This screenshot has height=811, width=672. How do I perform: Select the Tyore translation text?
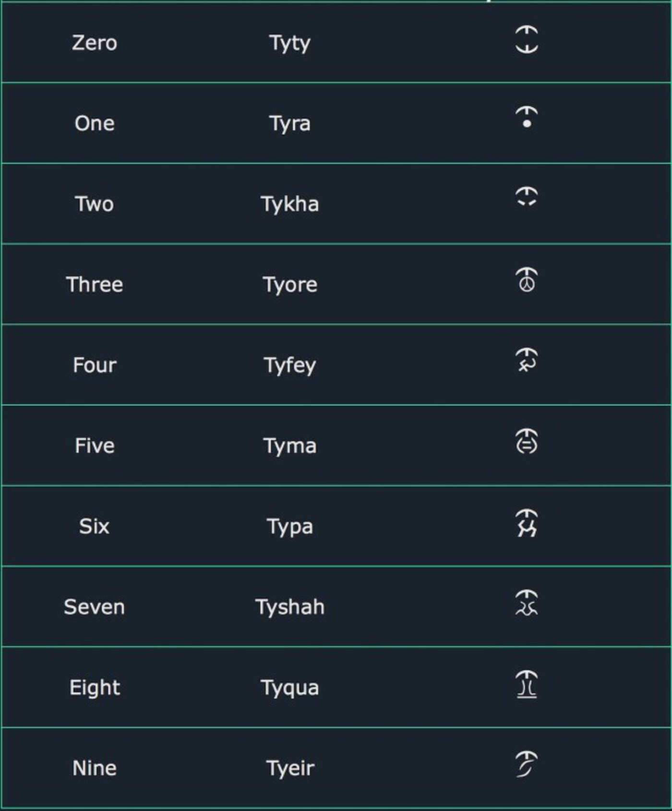coord(290,285)
